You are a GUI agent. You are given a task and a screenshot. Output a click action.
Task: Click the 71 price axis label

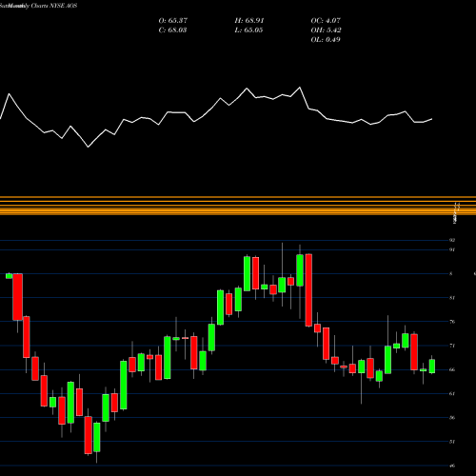tap(452, 346)
